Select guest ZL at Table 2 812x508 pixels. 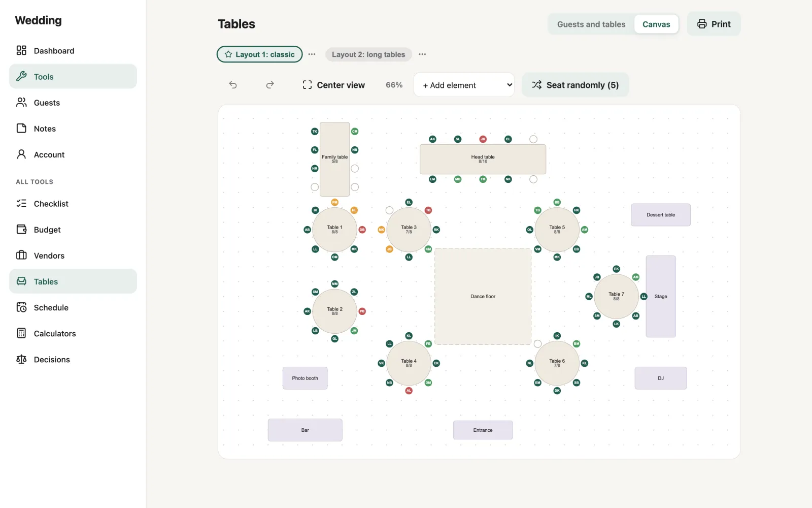click(354, 292)
